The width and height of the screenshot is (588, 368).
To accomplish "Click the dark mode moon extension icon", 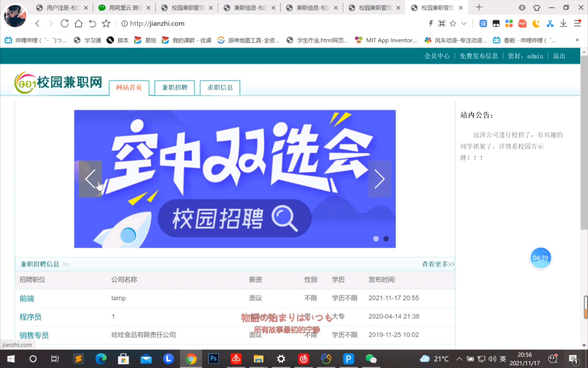I will tap(536, 23).
